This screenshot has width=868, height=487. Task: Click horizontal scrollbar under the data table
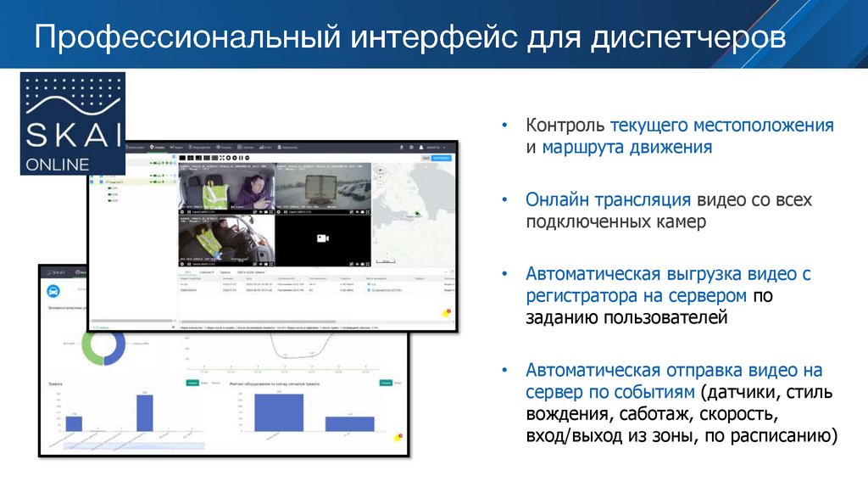(x=258, y=322)
